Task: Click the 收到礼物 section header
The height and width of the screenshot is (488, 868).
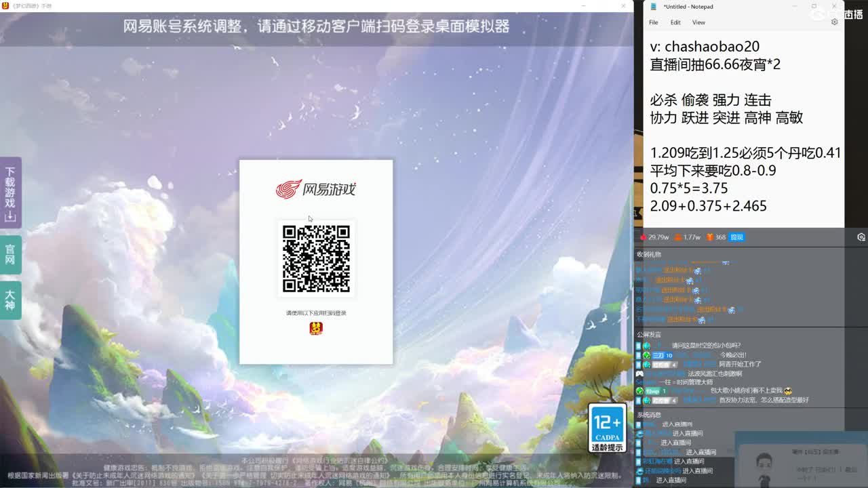Action: coord(648,254)
